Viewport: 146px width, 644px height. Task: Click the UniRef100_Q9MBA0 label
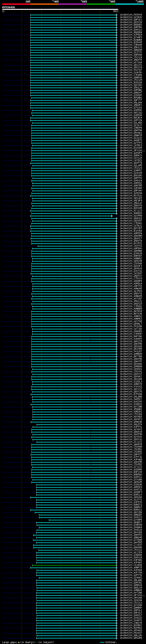point(131,608)
